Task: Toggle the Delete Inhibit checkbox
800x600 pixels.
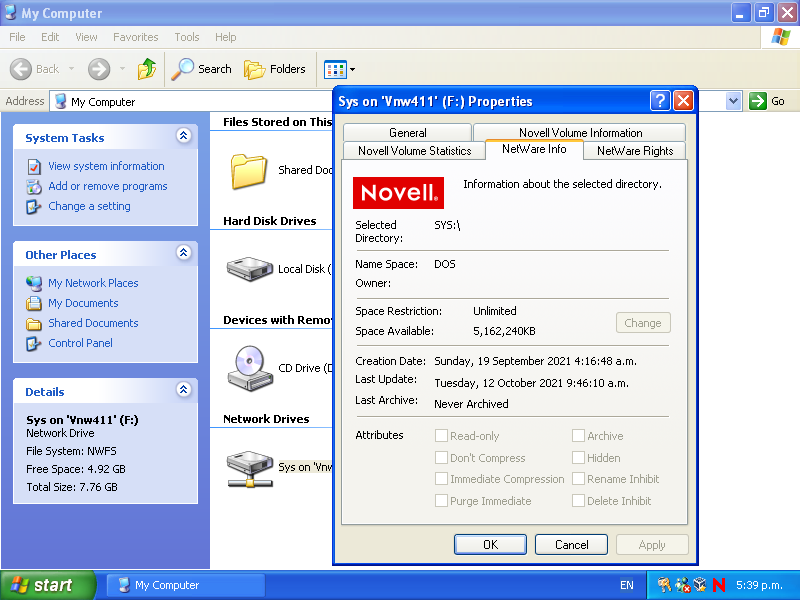Action: [x=578, y=500]
